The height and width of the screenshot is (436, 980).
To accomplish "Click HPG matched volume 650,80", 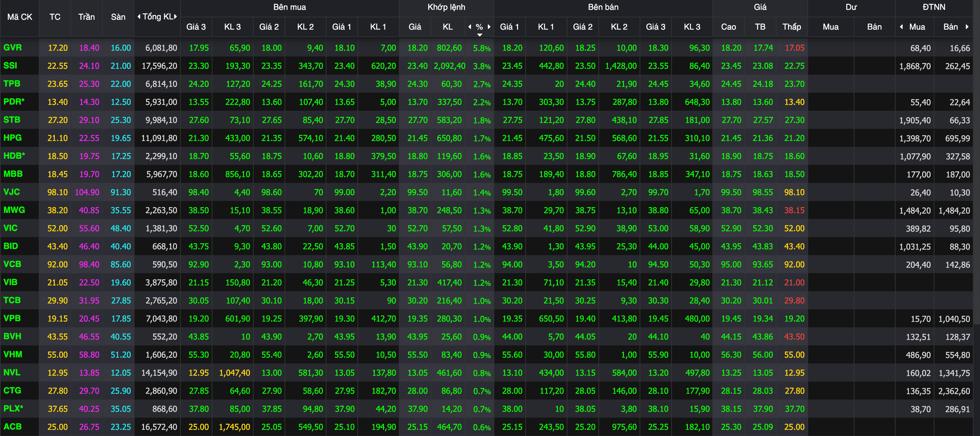I will (x=449, y=138).
